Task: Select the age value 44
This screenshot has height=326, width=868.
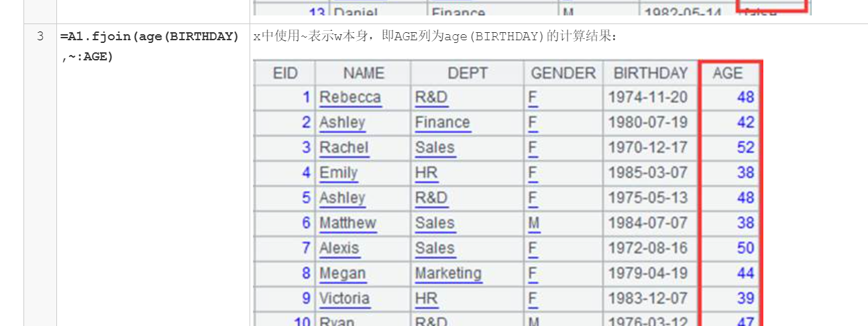Action: point(745,273)
